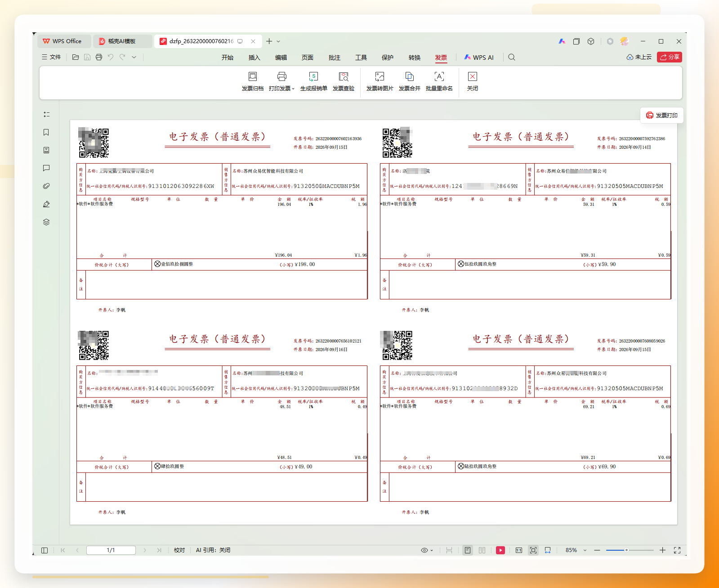Switch to the 稻壳AI模板 tab
The image size is (719, 588).
[122, 41]
